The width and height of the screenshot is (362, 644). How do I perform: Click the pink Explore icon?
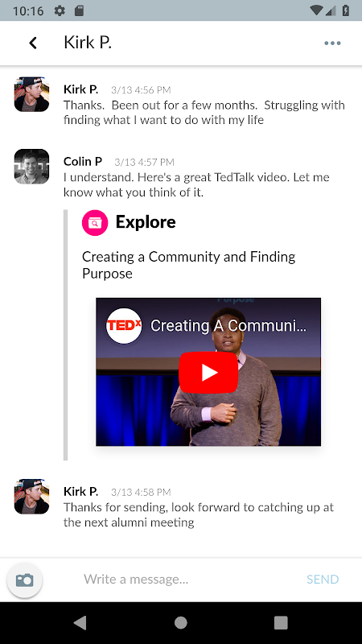pyautogui.click(x=95, y=223)
